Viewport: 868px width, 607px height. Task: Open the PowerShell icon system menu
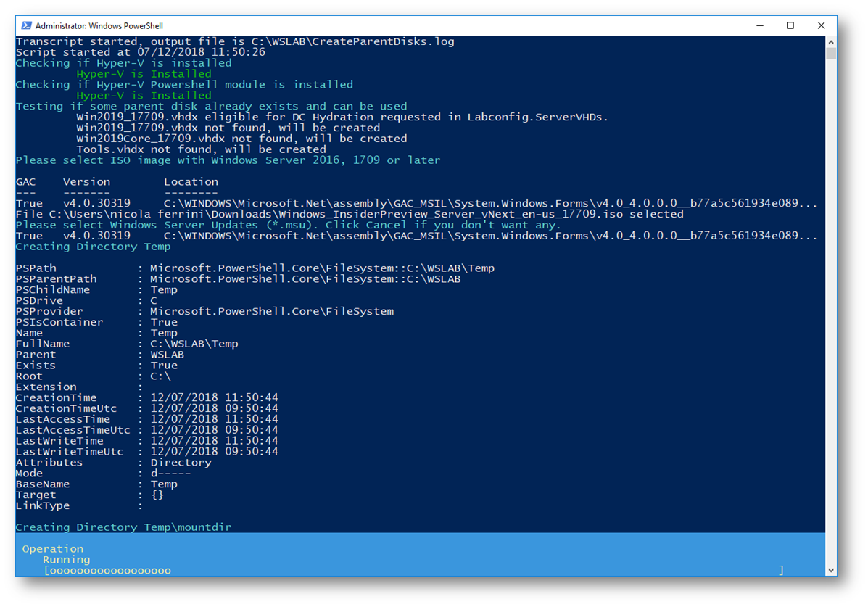click(26, 25)
